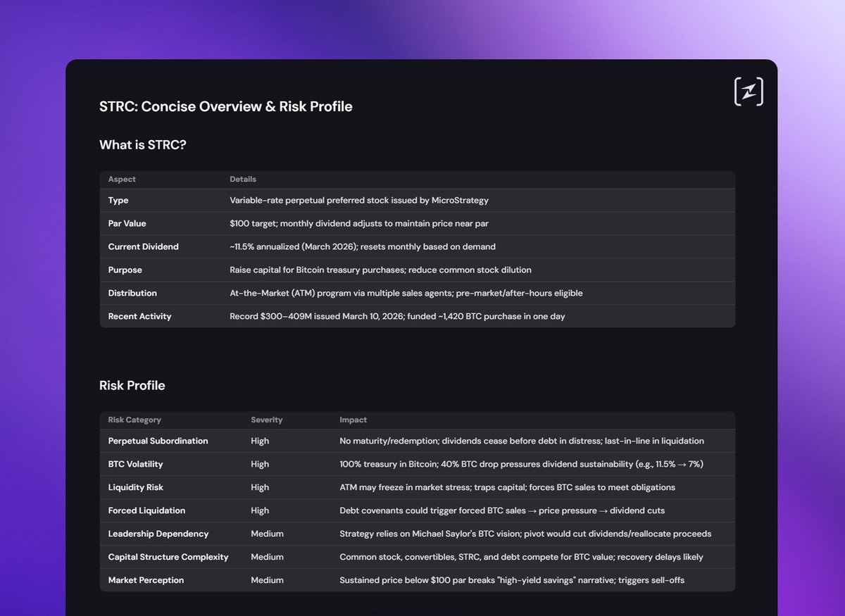The height and width of the screenshot is (616, 845).
Task: Click 'Sustained price below $100 par' impact text
Action: point(512,581)
